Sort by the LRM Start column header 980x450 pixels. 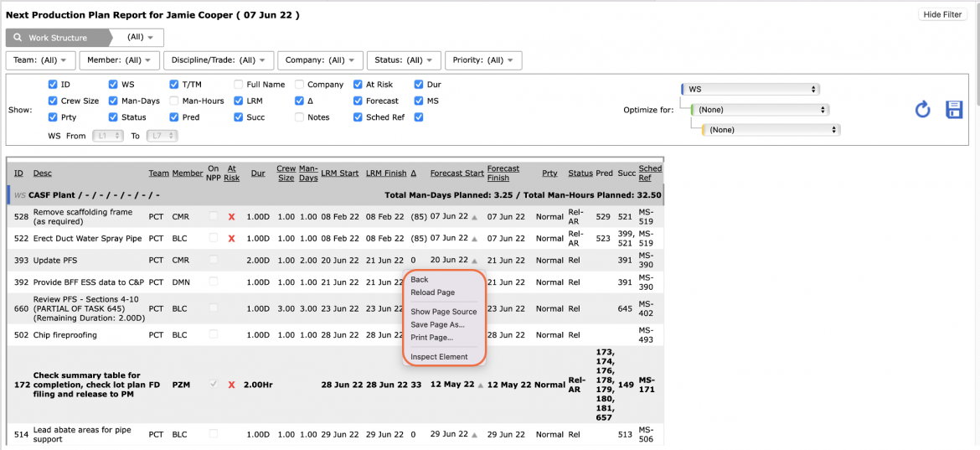(x=339, y=173)
